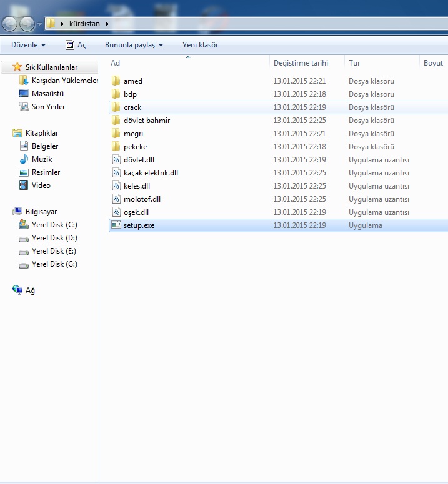448x484 pixels.
Task: Expand arrow after kürdistan breadcrumb
Action: pos(107,24)
